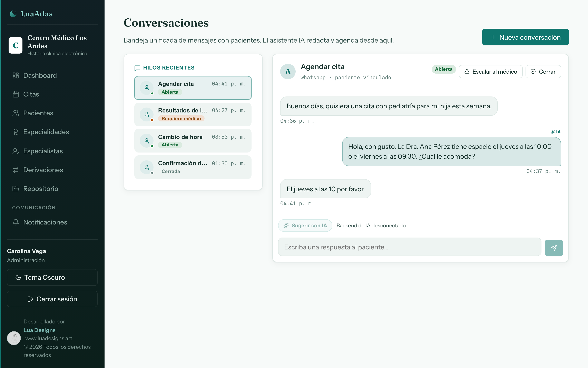Click the Notificaciones bell icon
This screenshot has width=588, height=368.
[x=16, y=222]
